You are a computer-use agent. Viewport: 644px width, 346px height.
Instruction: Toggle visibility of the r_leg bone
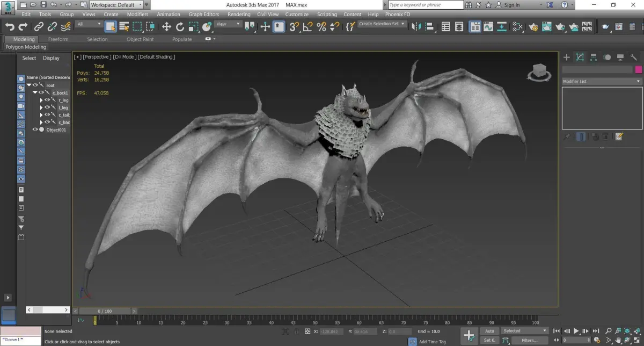click(47, 100)
